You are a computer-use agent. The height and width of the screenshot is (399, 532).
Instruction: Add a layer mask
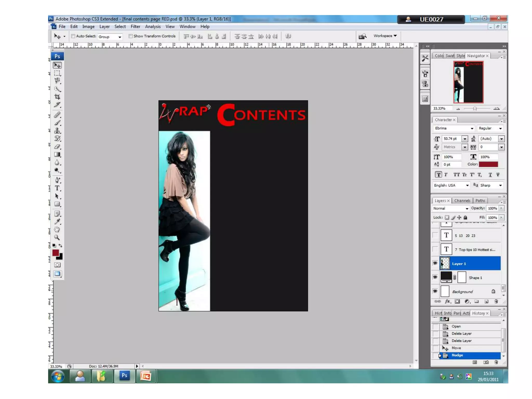coord(457,301)
